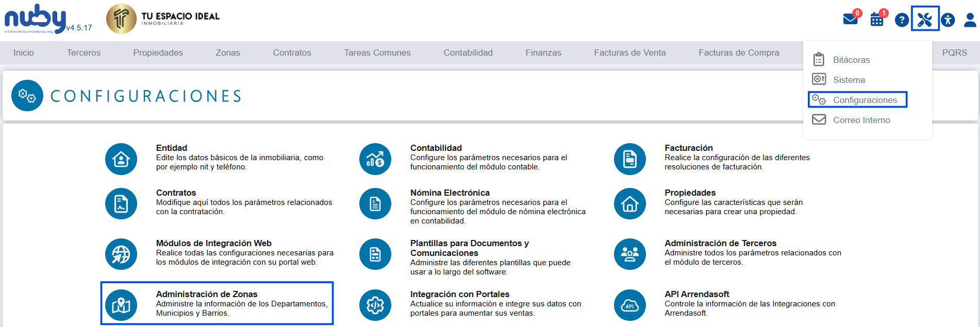Click the Nuby logo
This screenshot has width=980, height=327.
click(x=35, y=19)
